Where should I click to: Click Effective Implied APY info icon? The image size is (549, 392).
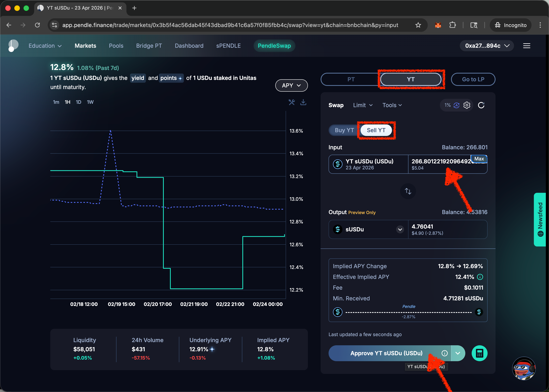click(480, 277)
